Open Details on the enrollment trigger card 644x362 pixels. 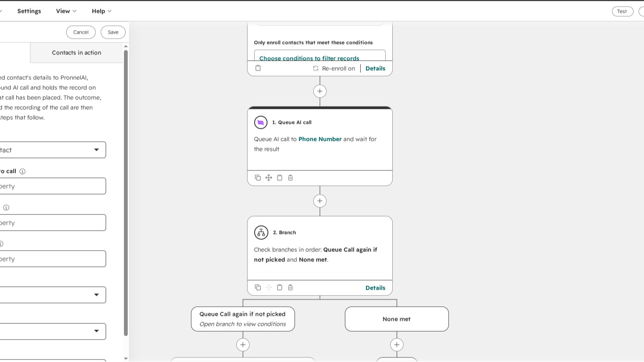tap(375, 69)
